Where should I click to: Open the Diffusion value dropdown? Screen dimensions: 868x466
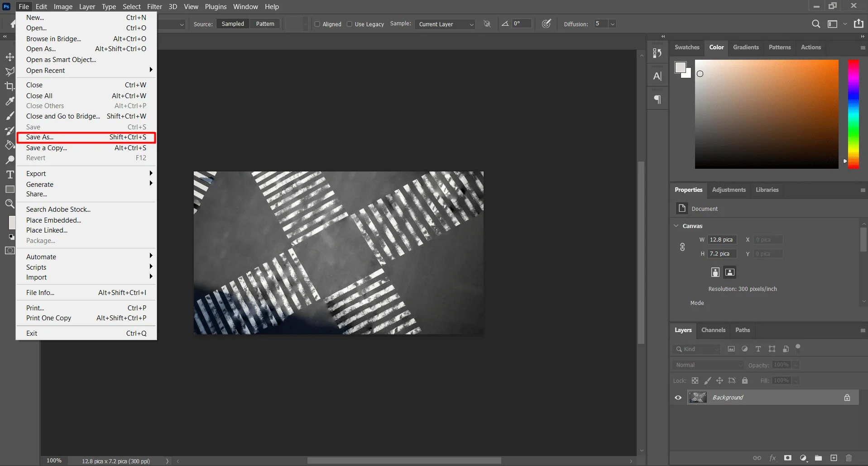point(613,24)
